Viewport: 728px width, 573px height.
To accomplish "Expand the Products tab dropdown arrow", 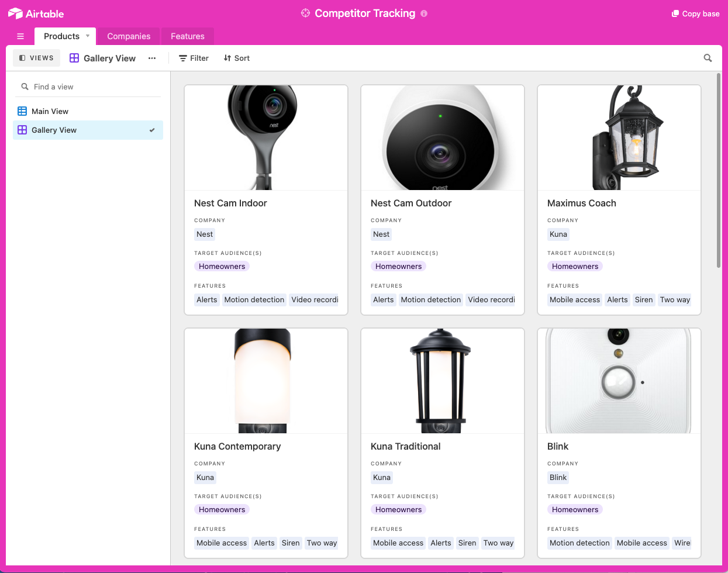I will coord(88,36).
